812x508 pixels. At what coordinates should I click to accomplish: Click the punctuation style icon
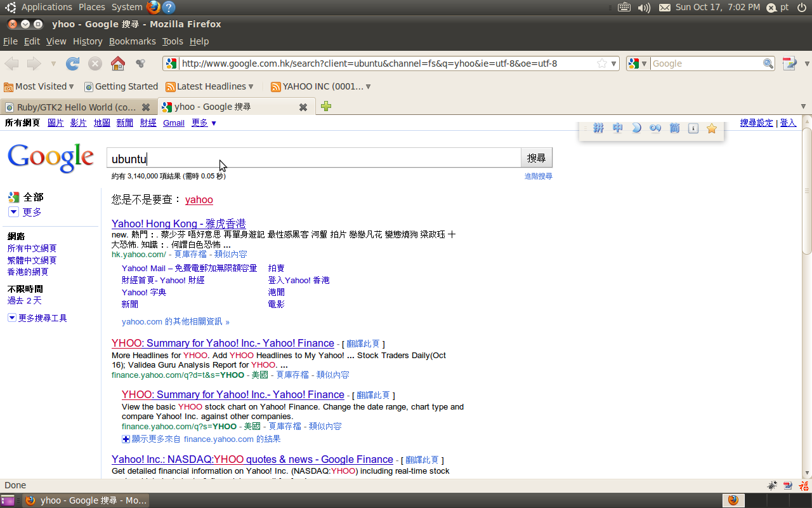pos(655,128)
